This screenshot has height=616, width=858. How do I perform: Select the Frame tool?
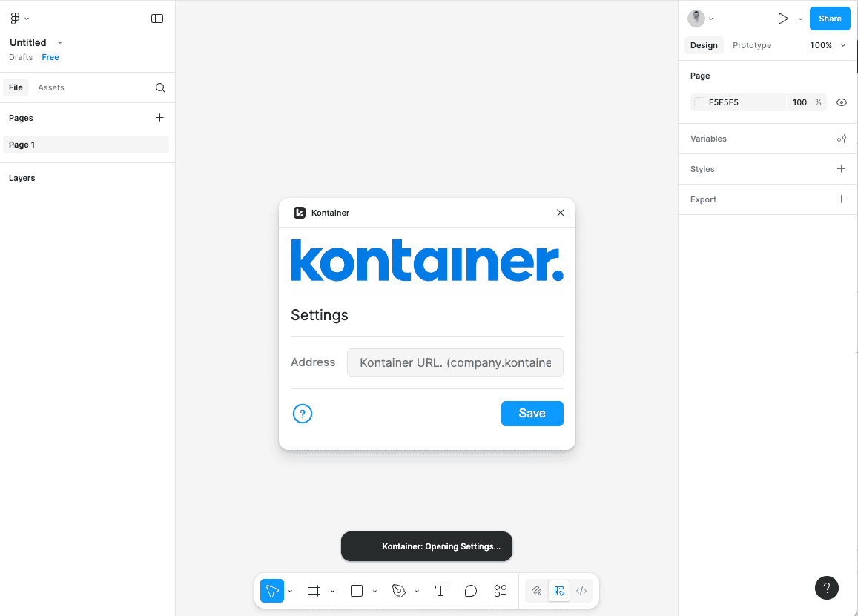click(x=314, y=591)
